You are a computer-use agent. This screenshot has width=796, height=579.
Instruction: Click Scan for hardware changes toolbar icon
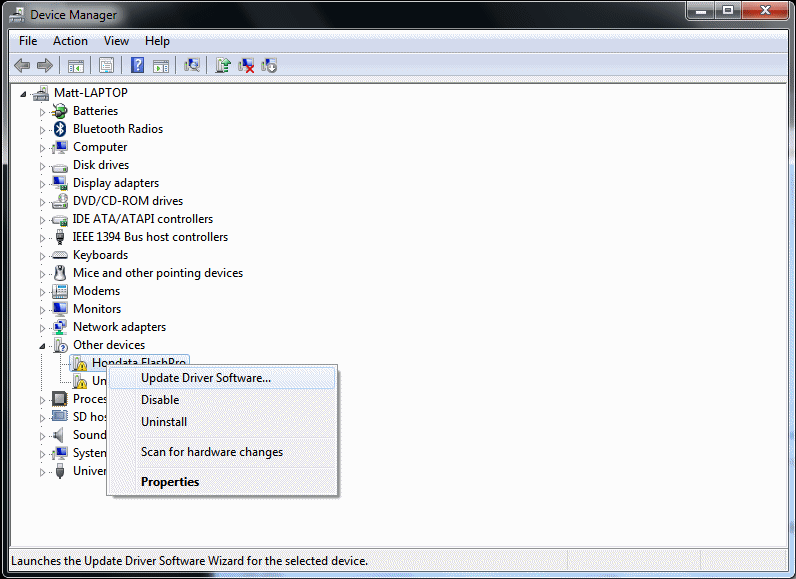pos(191,65)
